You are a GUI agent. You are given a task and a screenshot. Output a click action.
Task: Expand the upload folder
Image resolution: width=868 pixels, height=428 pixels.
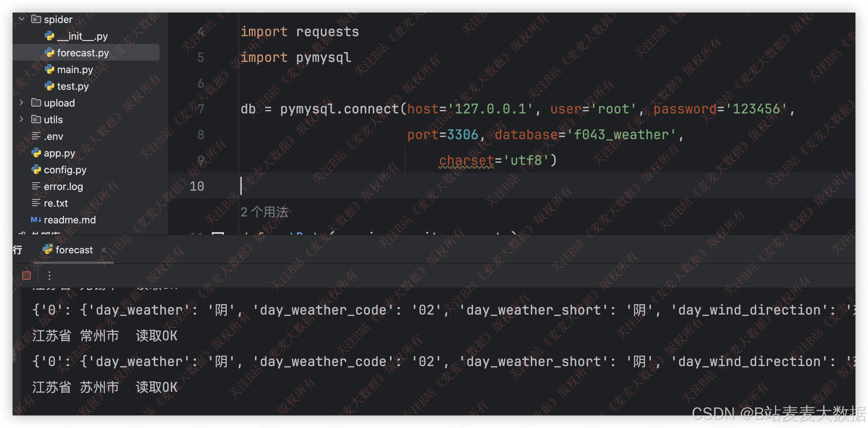pyautogui.click(x=22, y=103)
